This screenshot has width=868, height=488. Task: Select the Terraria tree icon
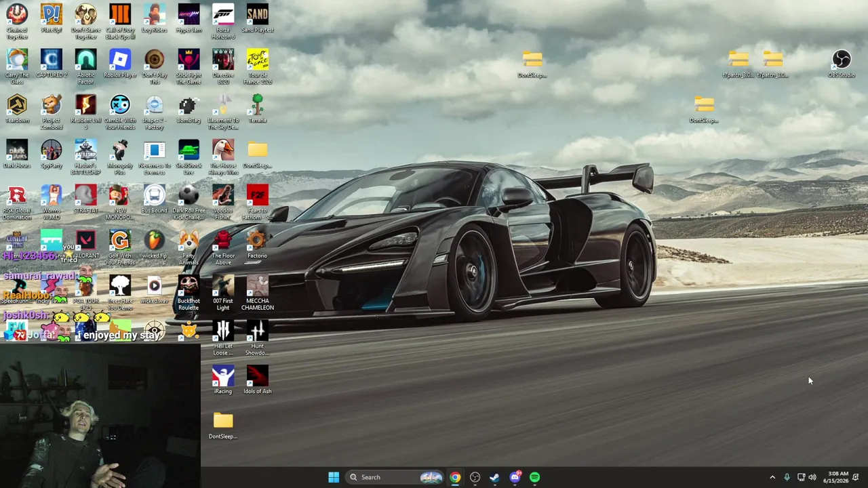[258, 108]
